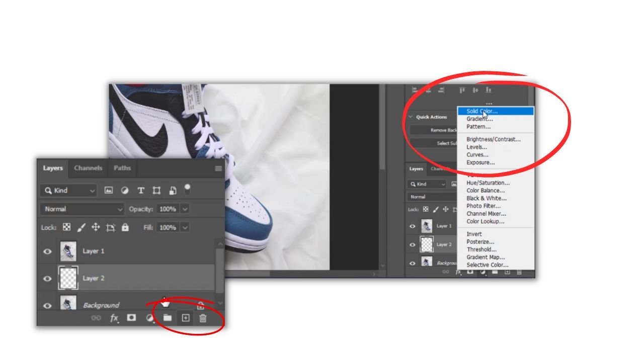Enable Lock image pixels brush icon in enlarged panel
644x362 pixels.
click(x=81, y=227)
